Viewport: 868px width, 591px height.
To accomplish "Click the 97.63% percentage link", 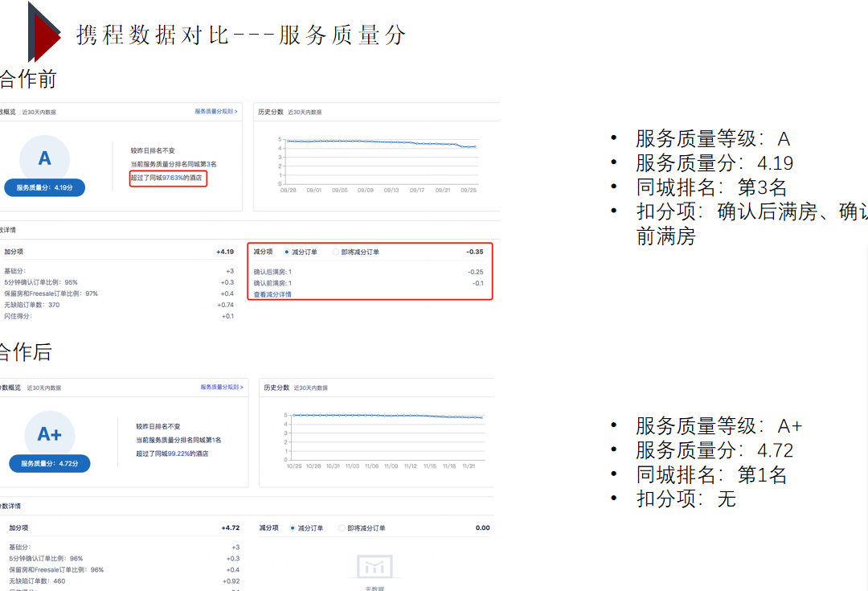I will (x=172, y=178).
